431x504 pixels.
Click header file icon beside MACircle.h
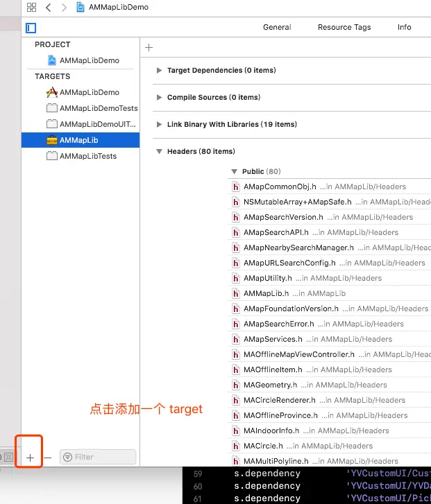click(x=236, y=446)
